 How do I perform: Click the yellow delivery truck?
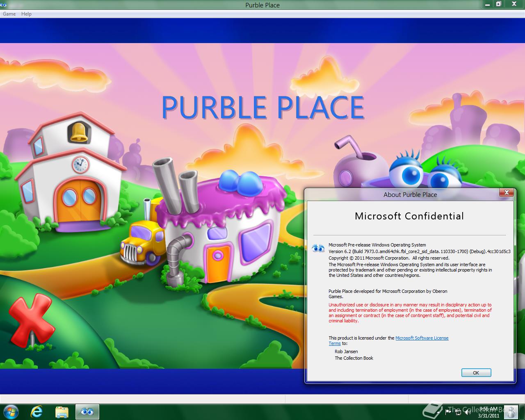tap(143, 243)
